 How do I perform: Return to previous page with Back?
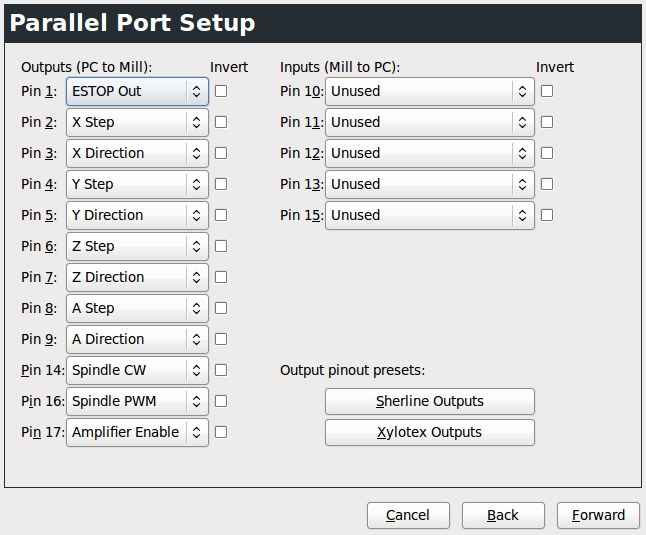coord(503,515)
